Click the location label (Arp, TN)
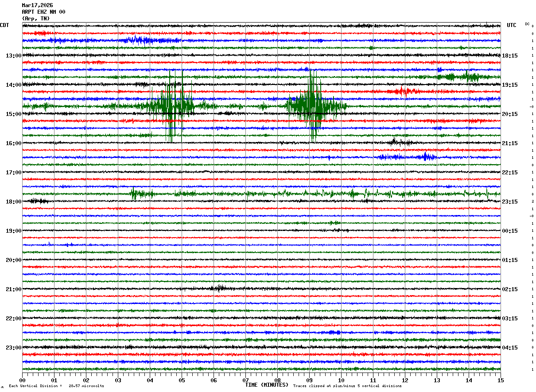Viewport: 536px width, 392px height. (36, 19)
